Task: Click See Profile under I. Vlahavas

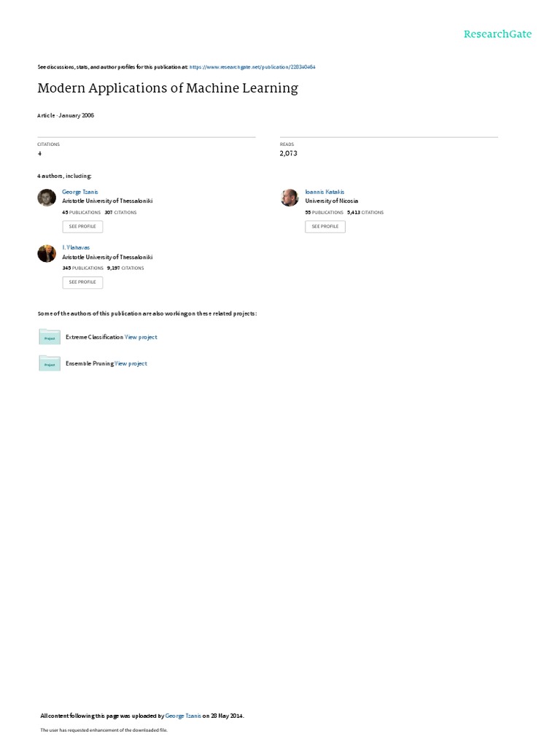Action: [82, 282]
